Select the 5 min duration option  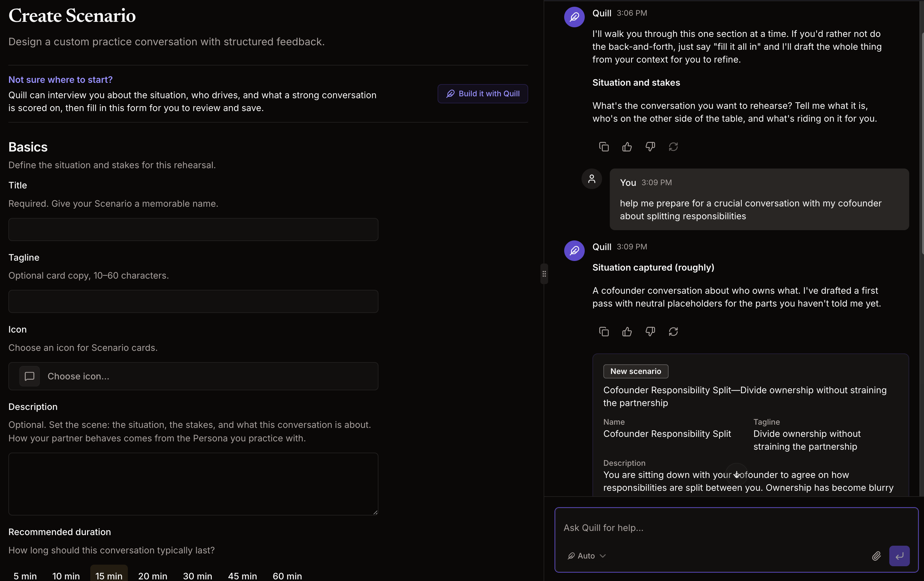click(25, 576)
